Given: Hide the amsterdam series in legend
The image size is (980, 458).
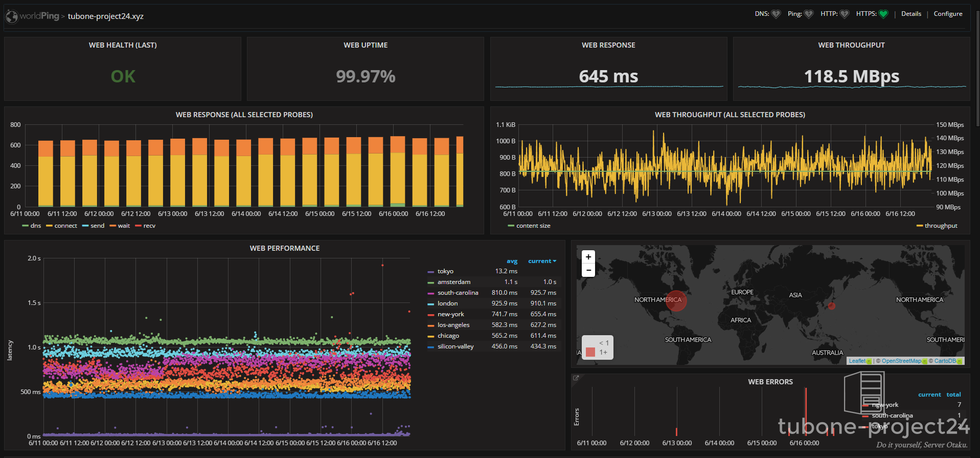Looking at the screenshot, I should [453, 282].
